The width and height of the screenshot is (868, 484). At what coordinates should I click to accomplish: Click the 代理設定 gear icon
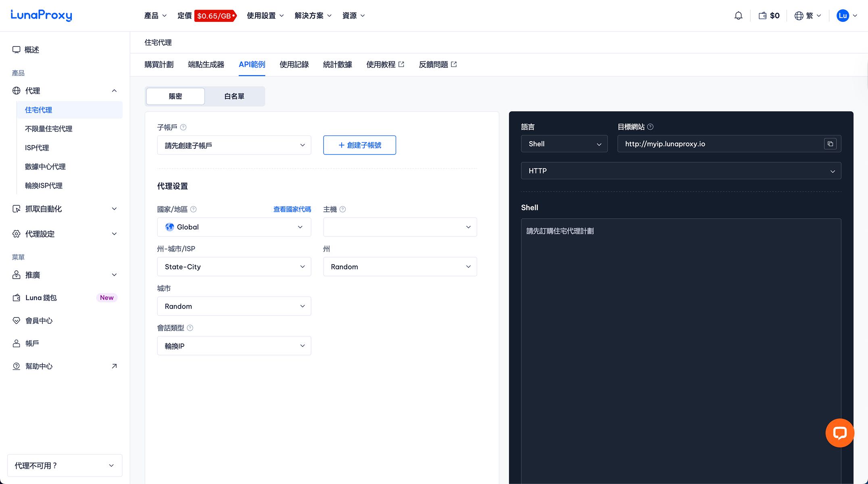tap(16, 234)
